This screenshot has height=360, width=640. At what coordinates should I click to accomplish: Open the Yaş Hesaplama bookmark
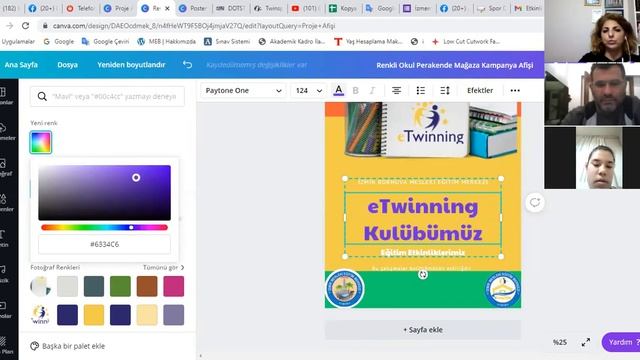(368, 41)
